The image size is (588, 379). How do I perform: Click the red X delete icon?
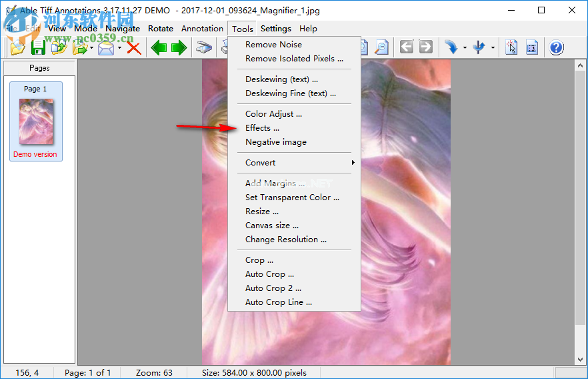coord(134,47)
